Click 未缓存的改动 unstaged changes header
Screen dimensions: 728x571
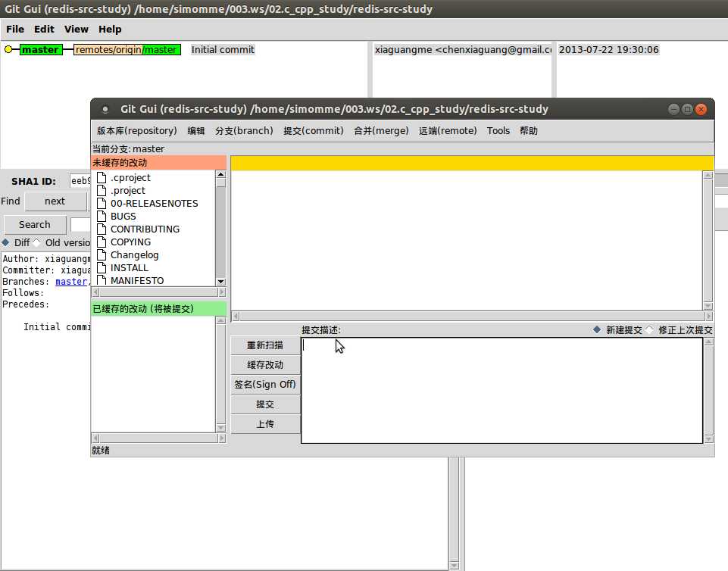(158, 163)
